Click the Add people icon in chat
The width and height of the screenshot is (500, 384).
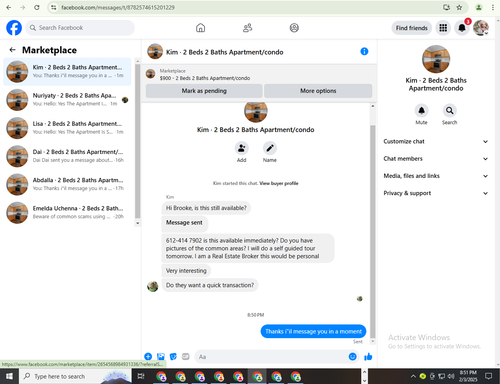[x=241, y=148]
